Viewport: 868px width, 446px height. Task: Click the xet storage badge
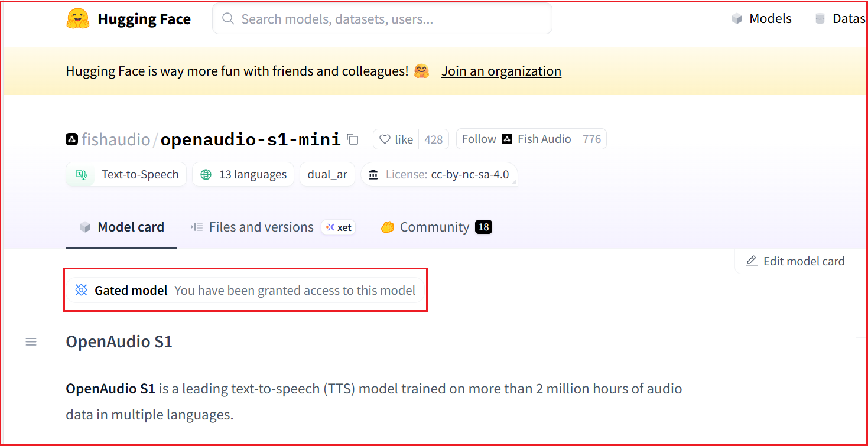pos(339,227)
